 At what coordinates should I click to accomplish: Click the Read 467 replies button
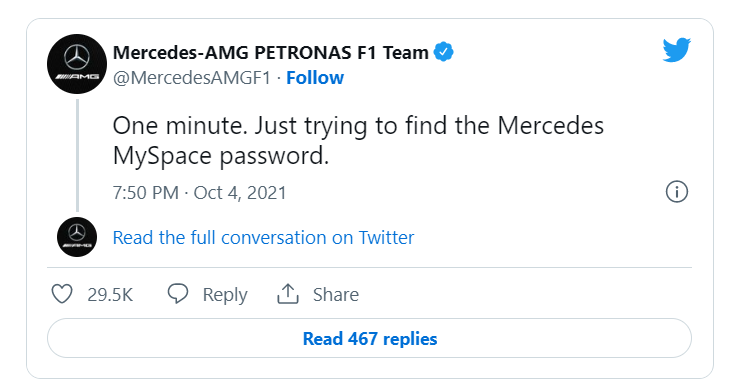click(369, 338)
